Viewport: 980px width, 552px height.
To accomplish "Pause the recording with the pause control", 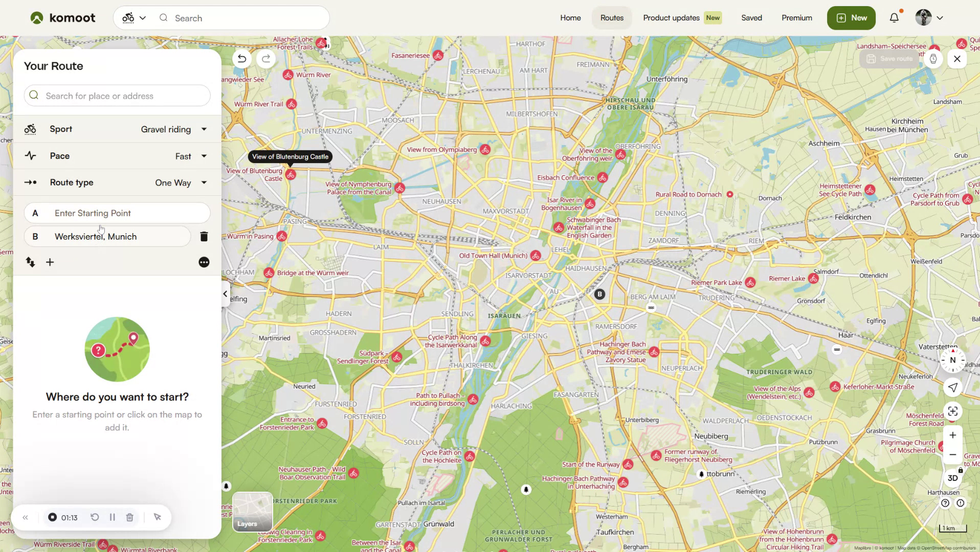I will (x=112, y=517).
